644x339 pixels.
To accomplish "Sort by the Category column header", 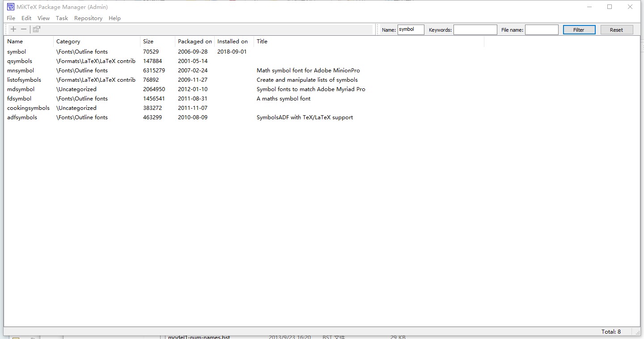I will (97, 42).
